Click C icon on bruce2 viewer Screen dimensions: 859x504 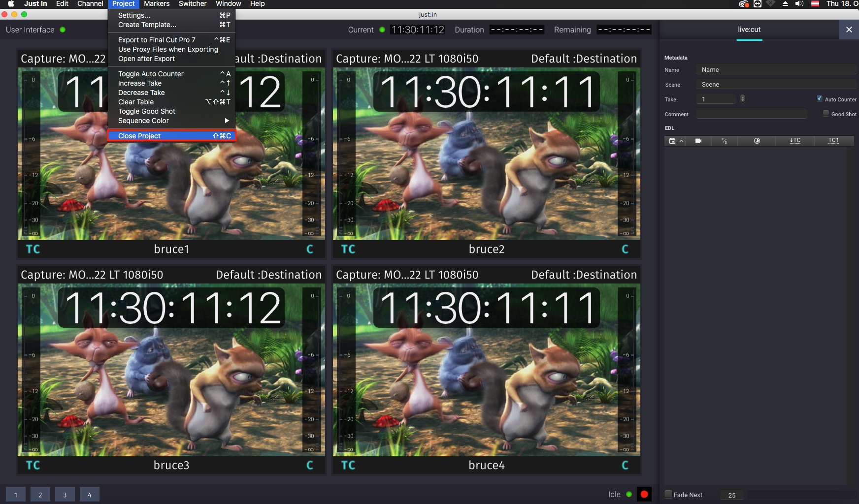625,249
